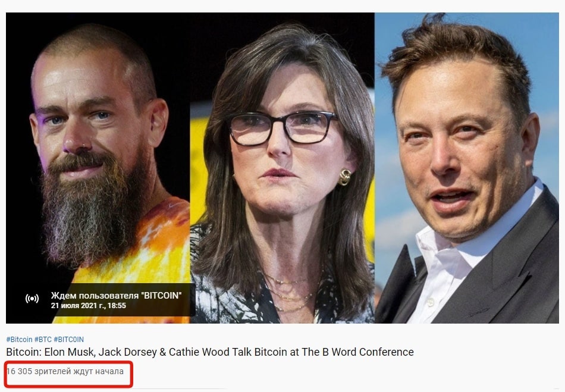The height and width of the screenshot is (392, 565).
Task: Open the #Bitcoin hashtag link
Action: pyautogui.click(x=20, y=340)
